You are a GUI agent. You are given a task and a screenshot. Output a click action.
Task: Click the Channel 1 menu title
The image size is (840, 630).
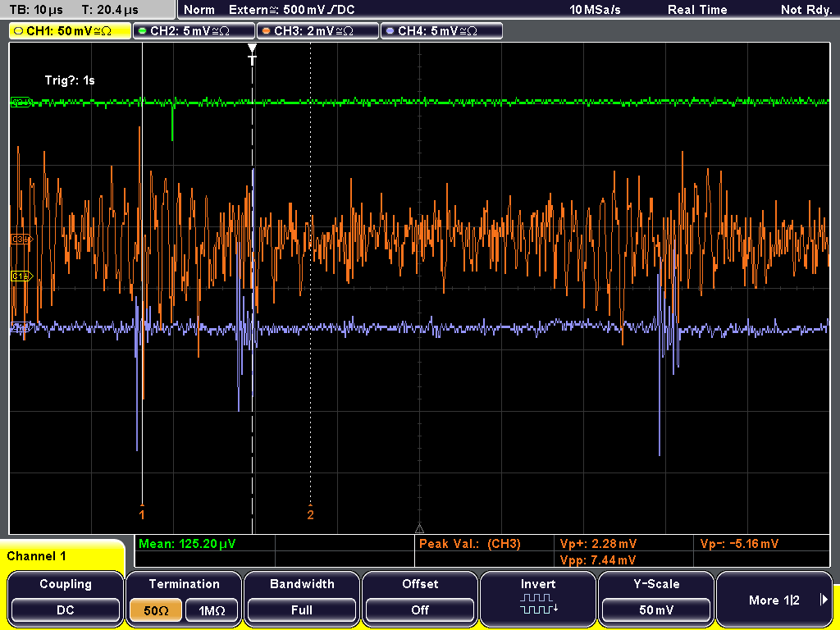click(x=36, y=556)
